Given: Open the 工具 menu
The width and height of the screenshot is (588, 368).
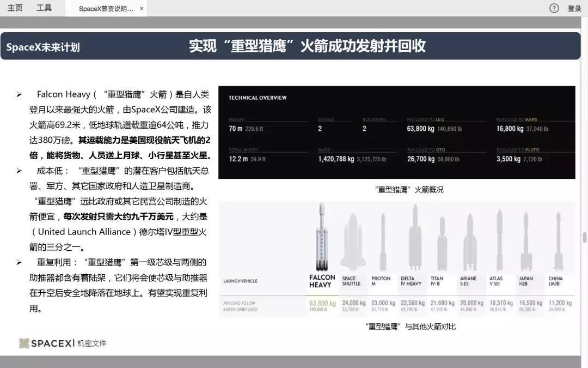Looking at the screenshot, I should point(45,8).
